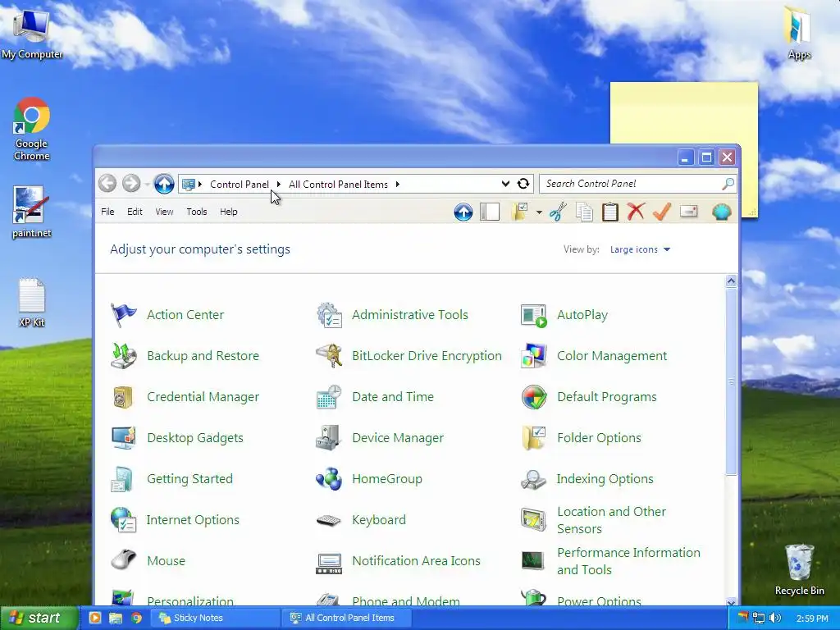Click the blue Up arrow in toolbar
This screenshot has width=840, height=630.
[463, 212]
